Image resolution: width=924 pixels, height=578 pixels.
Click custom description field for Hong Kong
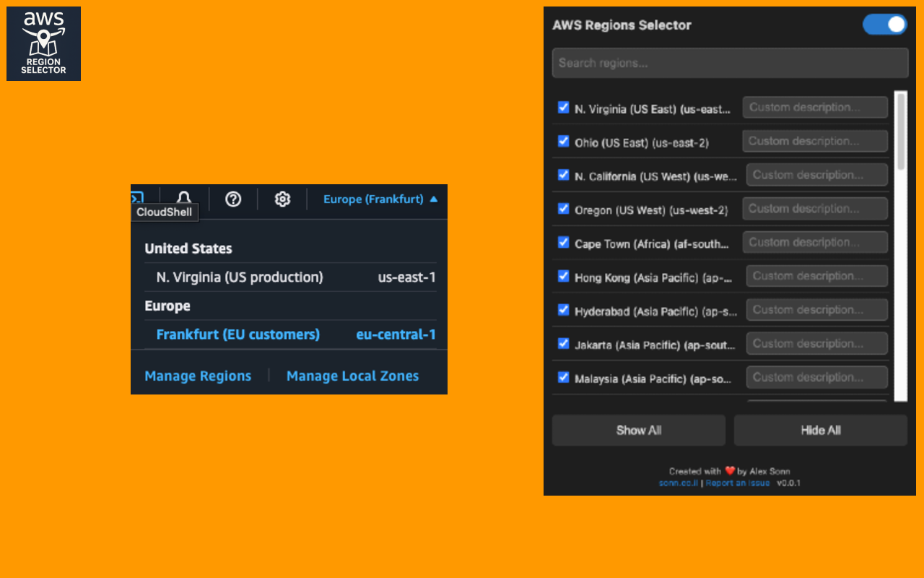click(817, 276)
